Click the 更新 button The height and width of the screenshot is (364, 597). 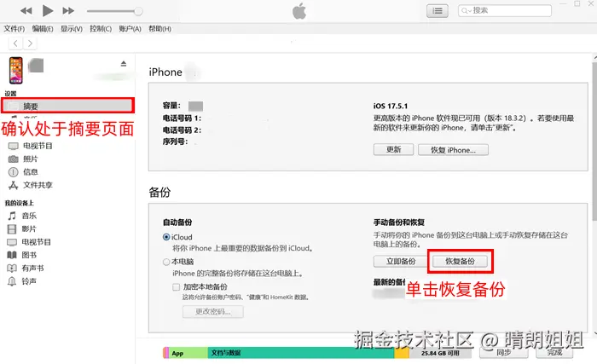tap(393, 150)
